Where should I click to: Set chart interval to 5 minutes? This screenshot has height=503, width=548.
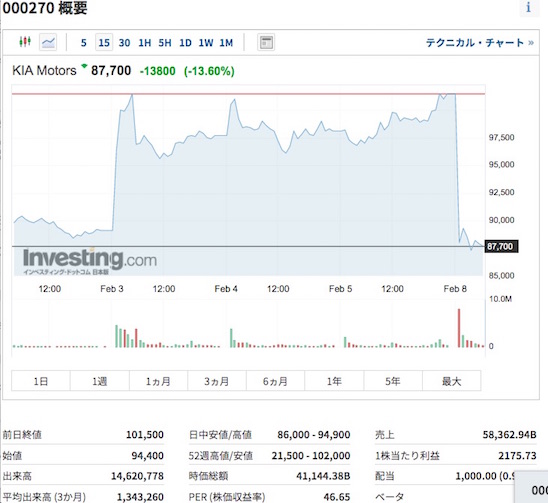[x=84, y=43]
